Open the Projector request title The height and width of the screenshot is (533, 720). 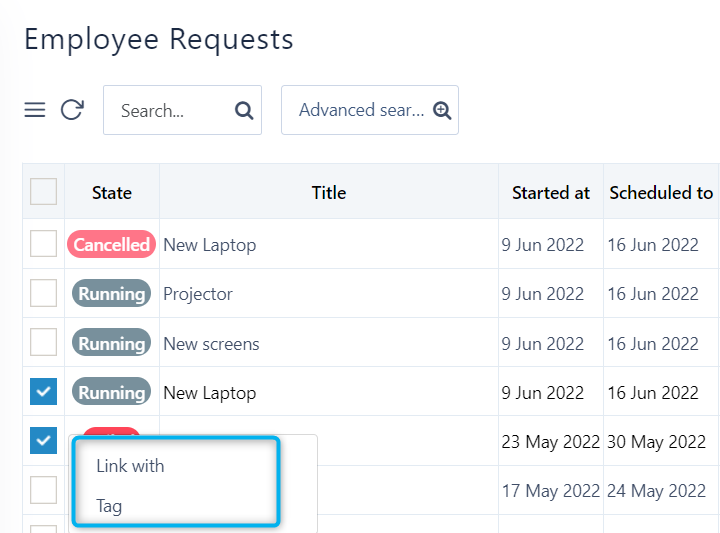pos(198,294)
